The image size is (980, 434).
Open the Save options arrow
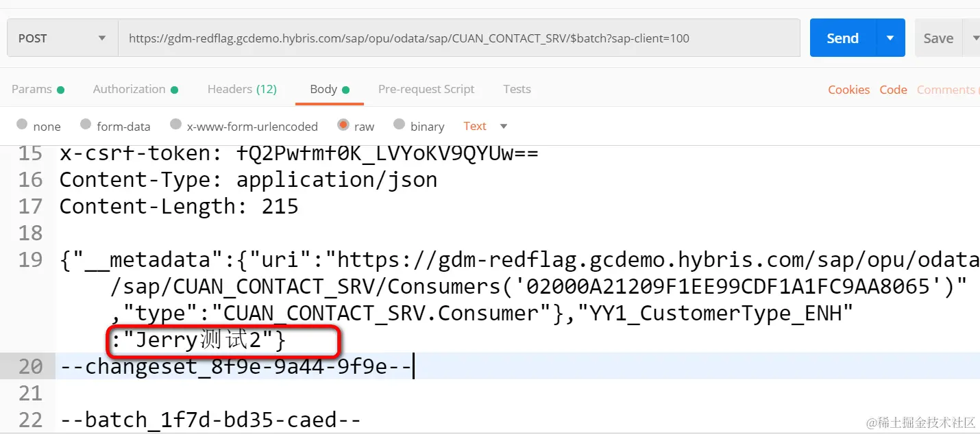973,38
